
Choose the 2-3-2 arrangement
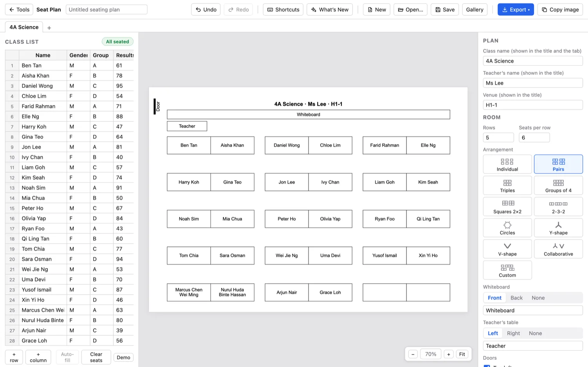point(558,206)
